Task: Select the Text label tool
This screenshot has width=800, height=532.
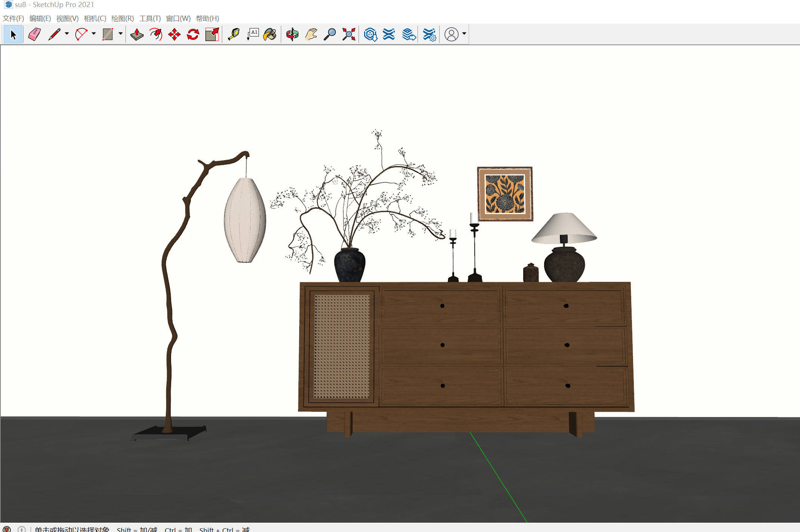Action: pos(253,34)
